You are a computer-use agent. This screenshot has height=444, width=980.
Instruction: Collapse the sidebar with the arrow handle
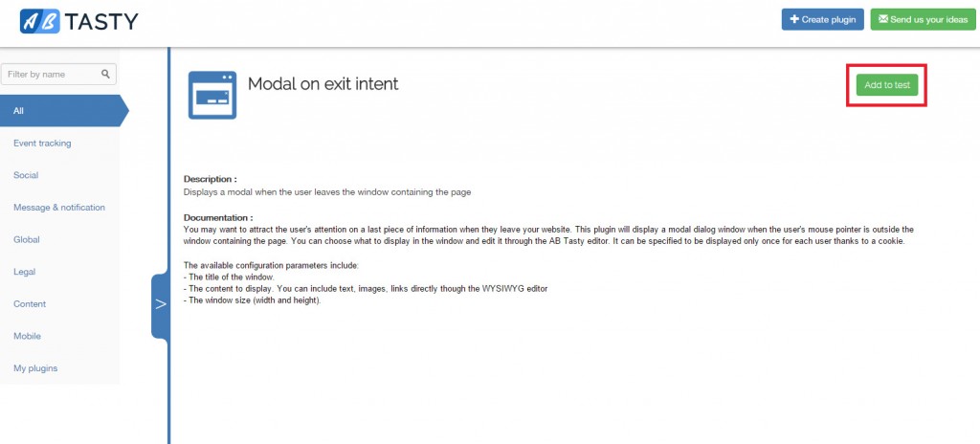pos(161,304)
